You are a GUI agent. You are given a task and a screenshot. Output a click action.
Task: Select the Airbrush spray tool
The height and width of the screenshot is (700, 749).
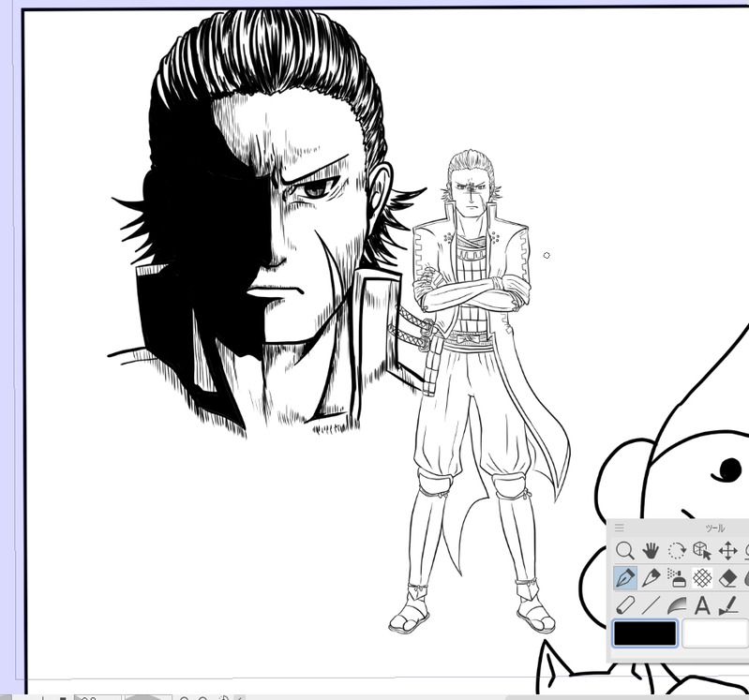tap(677, 578)
